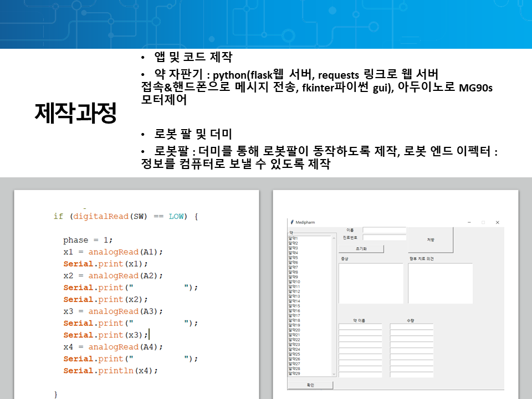This screenshot has width=532, height=399.
Task: Click the 'phase = 1;' code line
Action: tap(88, 240)
